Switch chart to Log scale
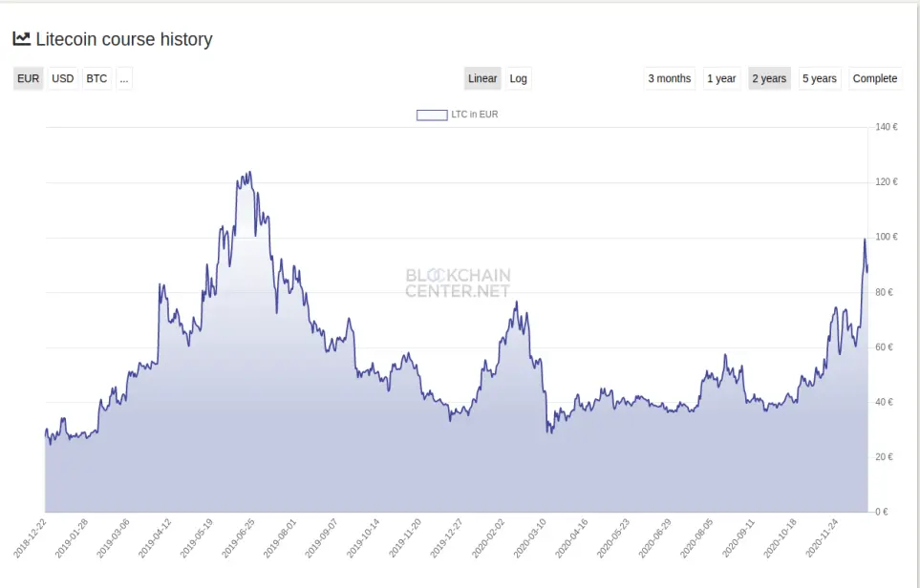 [x=518, y=78]
